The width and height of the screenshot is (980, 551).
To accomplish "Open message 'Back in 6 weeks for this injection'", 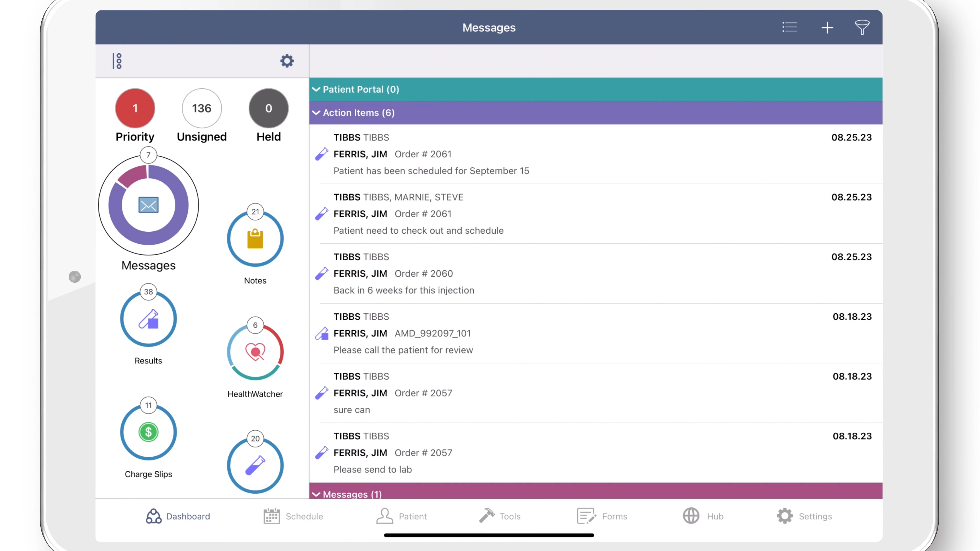I will point(596,273).
